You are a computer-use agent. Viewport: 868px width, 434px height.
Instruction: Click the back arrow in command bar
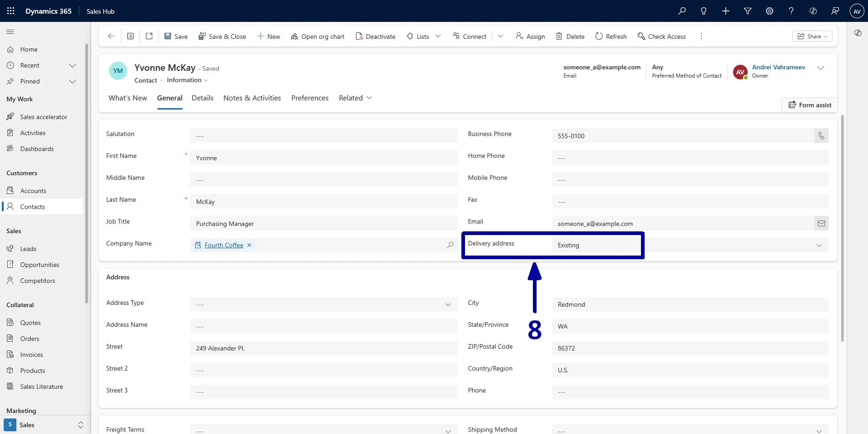111,36
